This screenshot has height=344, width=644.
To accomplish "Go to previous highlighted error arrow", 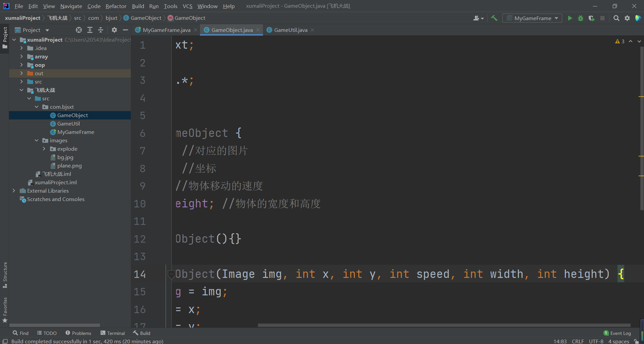I will (631, 41).
